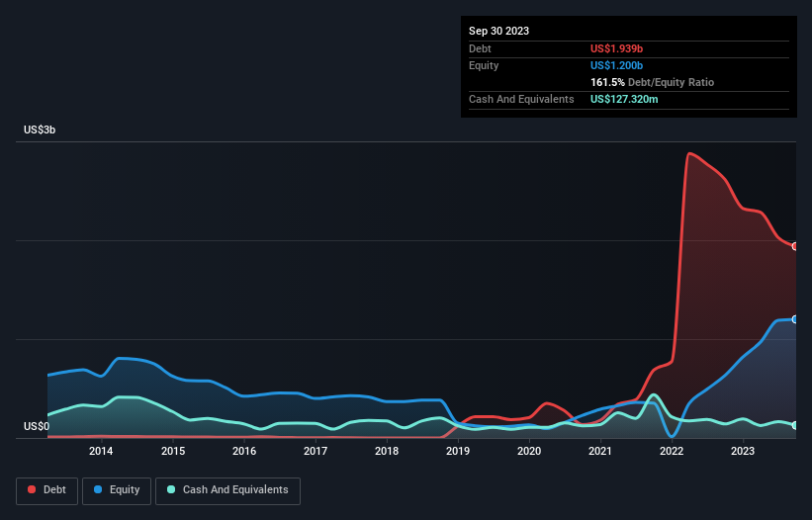
Task: Click the blue Equity endpoint marker
Action: click(795, 319)
